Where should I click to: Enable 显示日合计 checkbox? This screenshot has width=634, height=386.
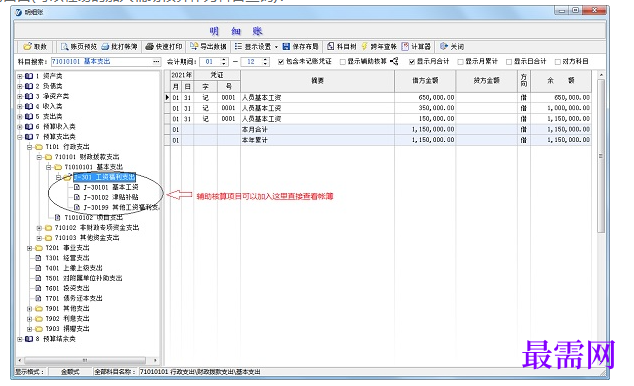[509, 62]
